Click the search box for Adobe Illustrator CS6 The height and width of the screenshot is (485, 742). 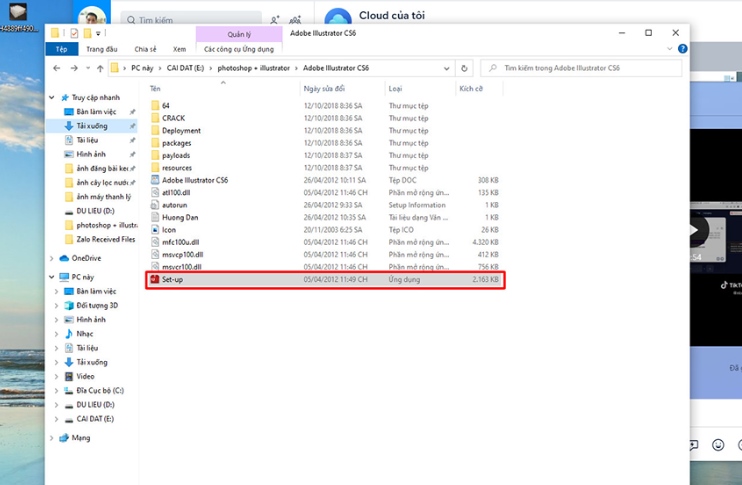pos(585,68)
